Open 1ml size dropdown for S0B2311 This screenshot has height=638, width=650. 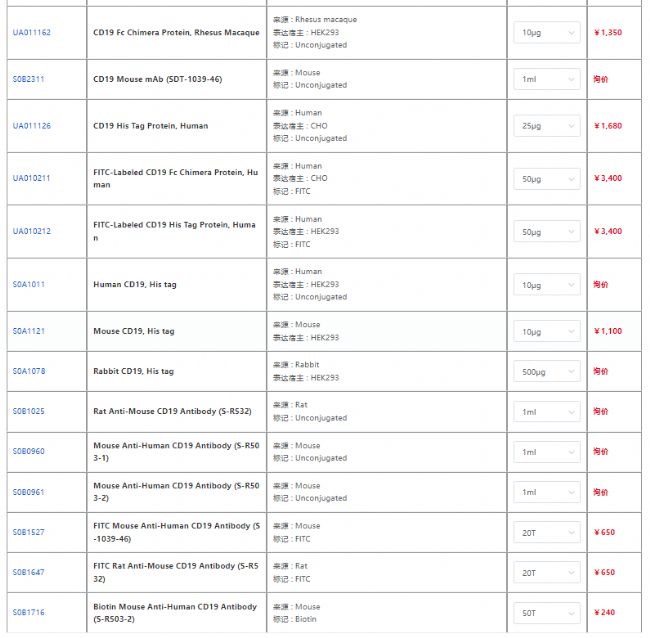point(546,79)
